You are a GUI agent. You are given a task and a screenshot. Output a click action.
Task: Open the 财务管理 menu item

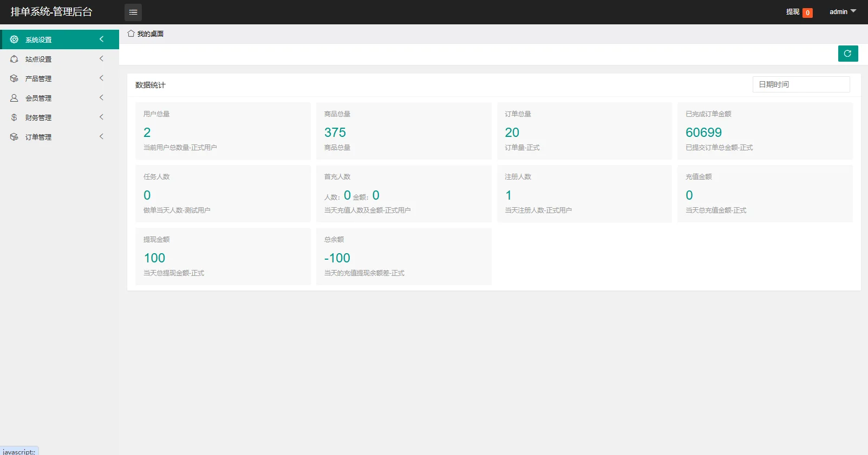pyautogui.click(x=60, y=117)
